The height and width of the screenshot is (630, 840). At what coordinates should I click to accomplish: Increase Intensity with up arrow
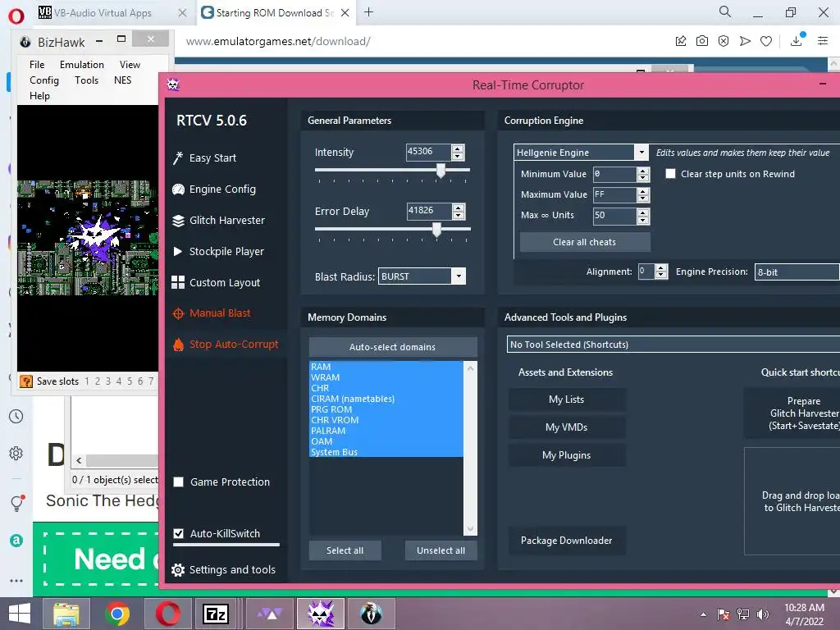point(458,148)
